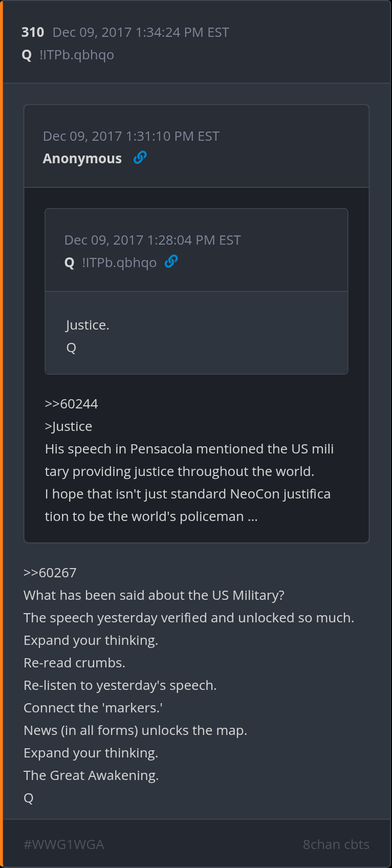Follow the >>60244 reply reference
Screen dimensions: 392x868
coord(71,404)
